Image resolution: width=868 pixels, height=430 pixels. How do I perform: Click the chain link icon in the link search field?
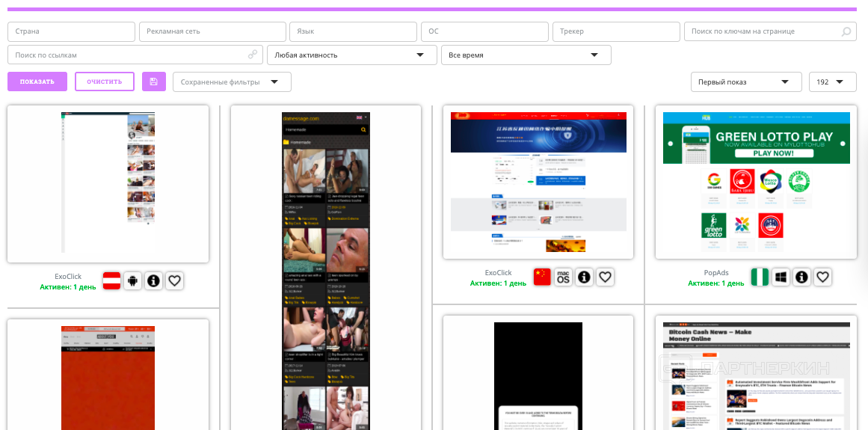(x=253, y=55)
